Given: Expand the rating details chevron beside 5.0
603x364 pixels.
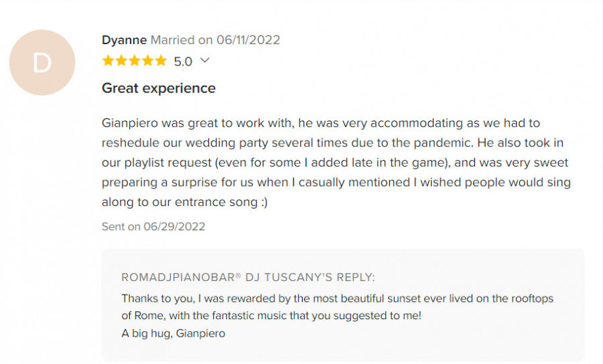Looking at the screenshot, I should 205,60.
